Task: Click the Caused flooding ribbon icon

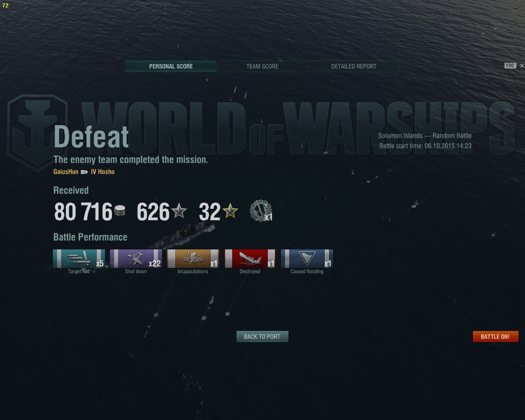Action: [307, 258]
